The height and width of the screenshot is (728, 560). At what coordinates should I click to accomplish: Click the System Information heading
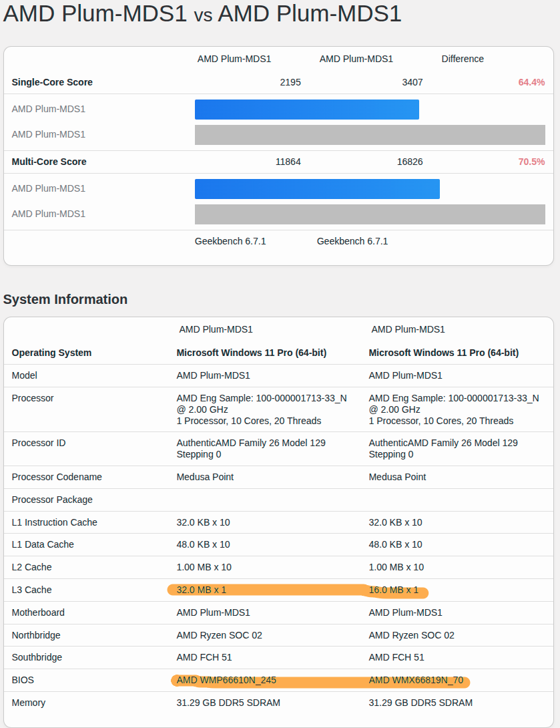point(65,299)
